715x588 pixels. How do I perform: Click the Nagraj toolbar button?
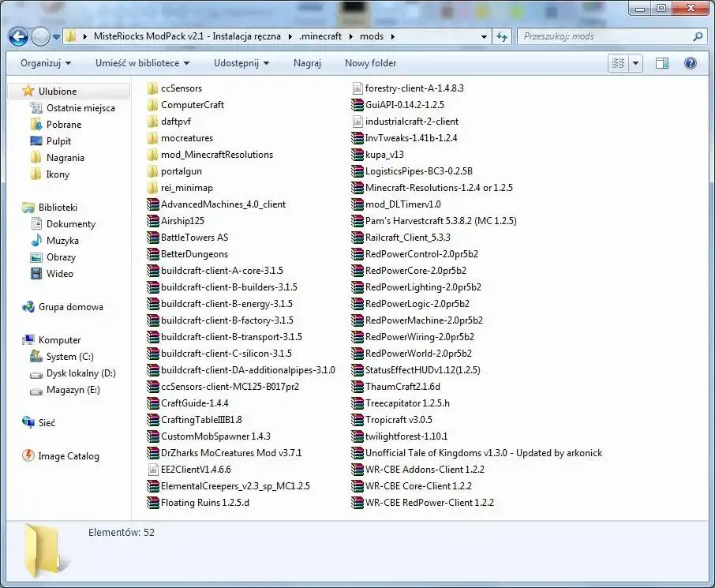307,63
